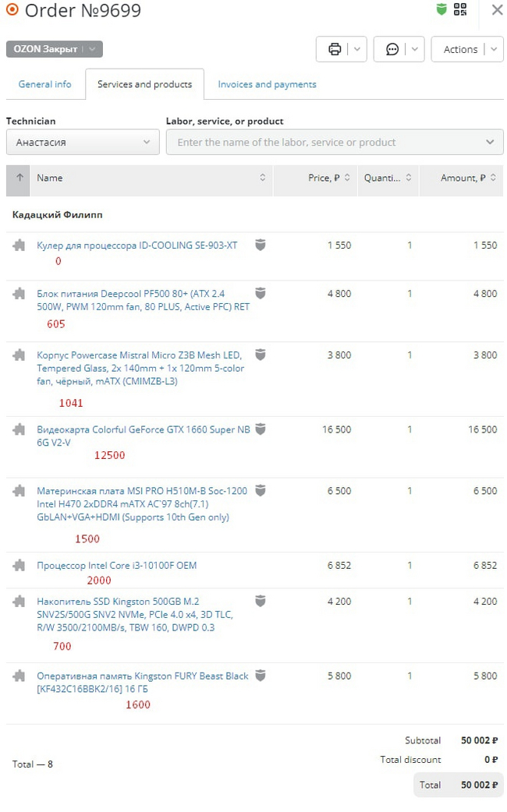Viewport: 507px width, 812px height.
Task: Click warranty shield icon for Kingston SSD row
Action: pyautogui.click(x=261, y=601)
